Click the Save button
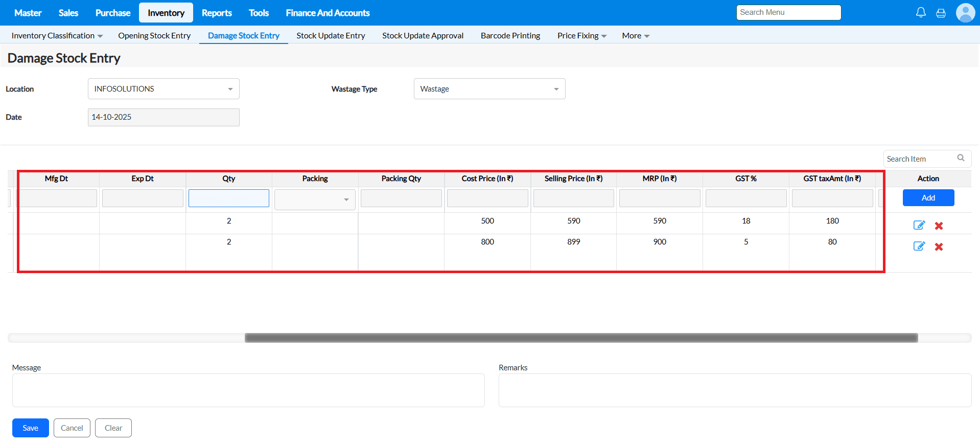This screenshot has height=444, width=980. pos(30,428)
